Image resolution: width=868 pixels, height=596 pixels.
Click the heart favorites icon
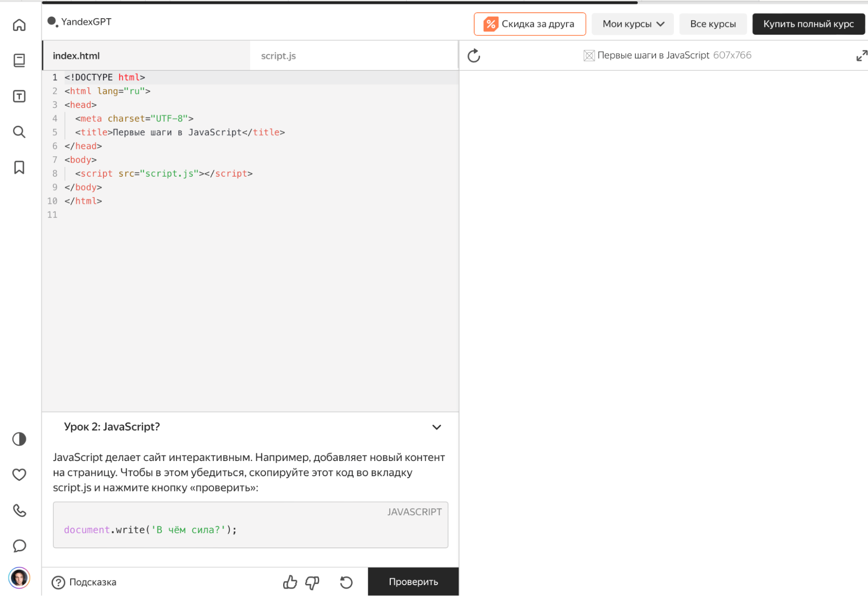tap(19, 474)
